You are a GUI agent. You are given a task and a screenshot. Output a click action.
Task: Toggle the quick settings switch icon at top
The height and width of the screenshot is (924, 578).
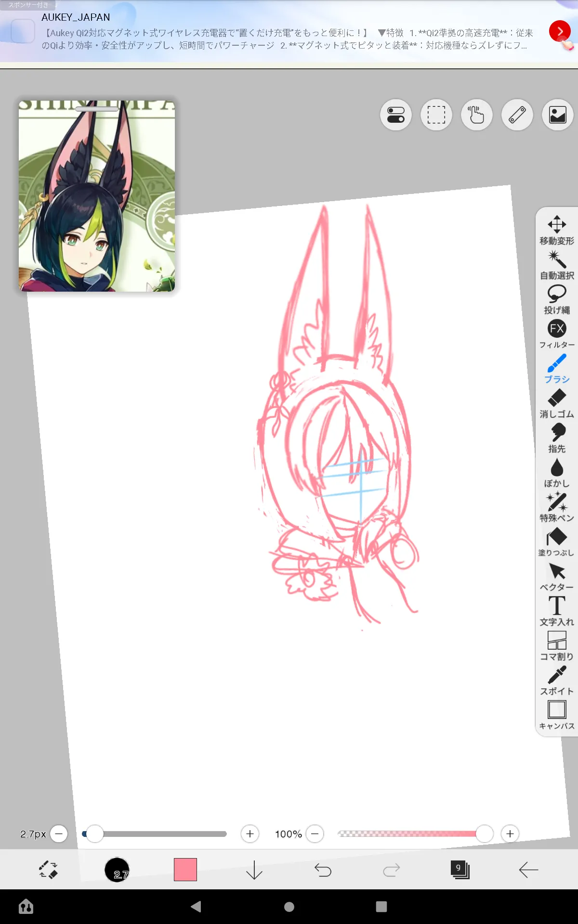(396, 115)
